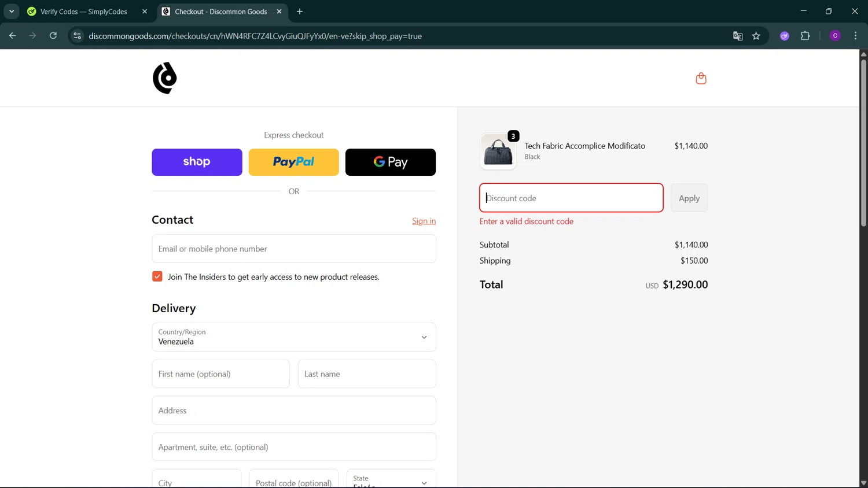Open the Google Translate page icon

coord(738,36)
